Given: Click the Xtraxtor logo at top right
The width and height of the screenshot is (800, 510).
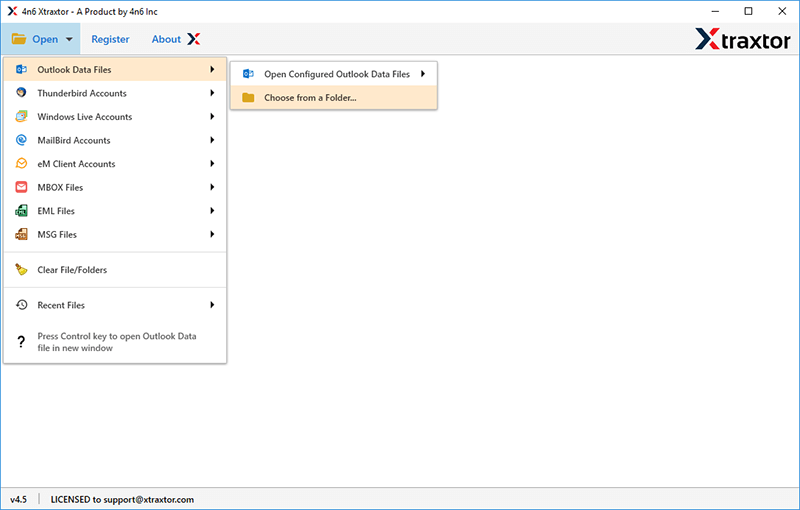Looking at the screenshot, I should point(743,39).
